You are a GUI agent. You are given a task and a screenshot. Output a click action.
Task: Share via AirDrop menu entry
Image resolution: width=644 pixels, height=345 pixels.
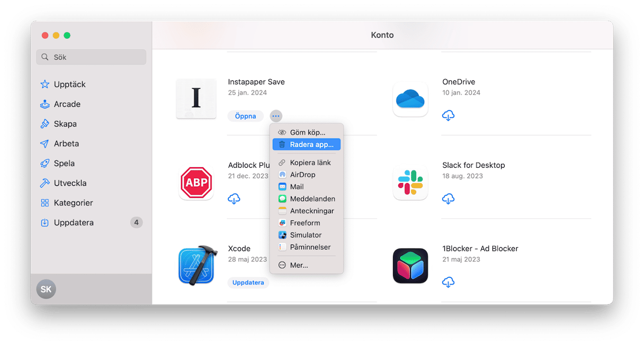tap(307, 175)
